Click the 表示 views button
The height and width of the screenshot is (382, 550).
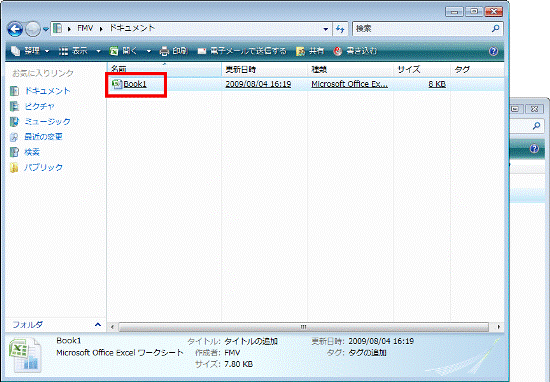click(73, 52)
